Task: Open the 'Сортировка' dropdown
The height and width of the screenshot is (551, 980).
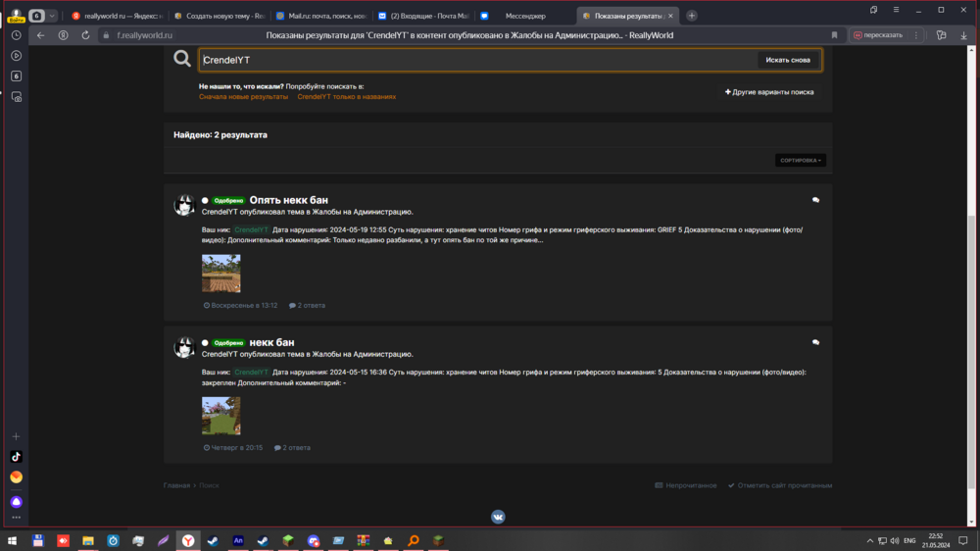Action: coord(800,160)
